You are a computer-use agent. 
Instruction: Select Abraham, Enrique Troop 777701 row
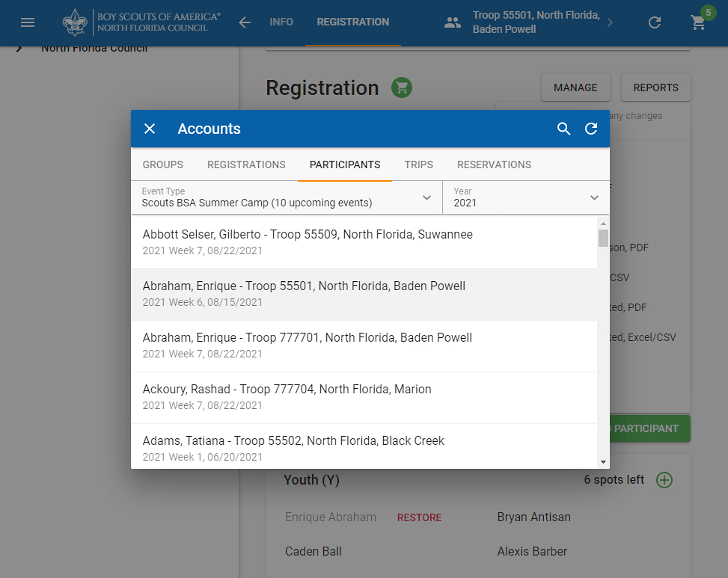pos(364,346)
